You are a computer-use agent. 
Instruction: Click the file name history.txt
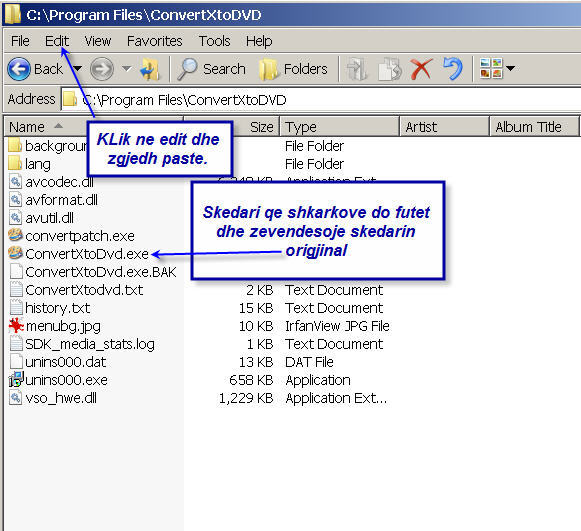pos(58,308)
